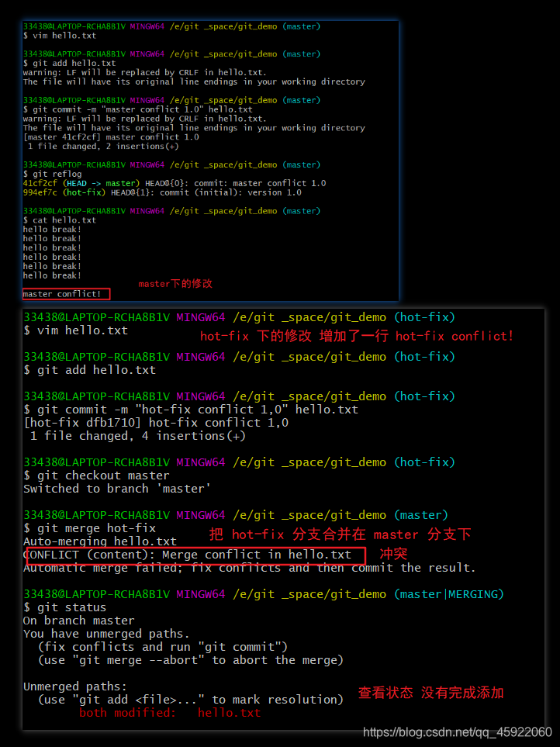The image size is (560, 747).
Task: Click the '(use "git merge --abort" to abort the merge)' hint
Action: click(191, 660)
